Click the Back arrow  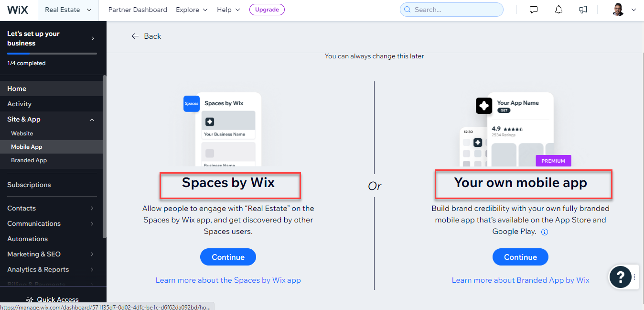(135, 36)
